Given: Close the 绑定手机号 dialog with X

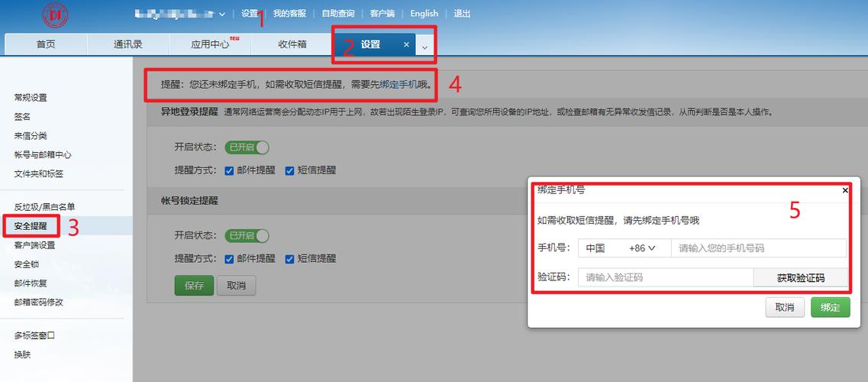Looking at the screenshot, I should click(845, 190).
